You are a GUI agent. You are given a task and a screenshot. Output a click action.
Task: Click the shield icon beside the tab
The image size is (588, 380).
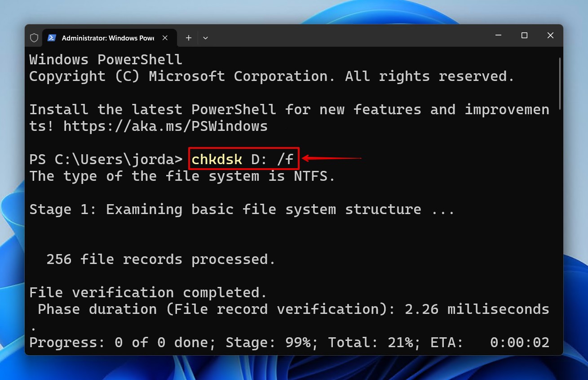(x=34, y=38)
